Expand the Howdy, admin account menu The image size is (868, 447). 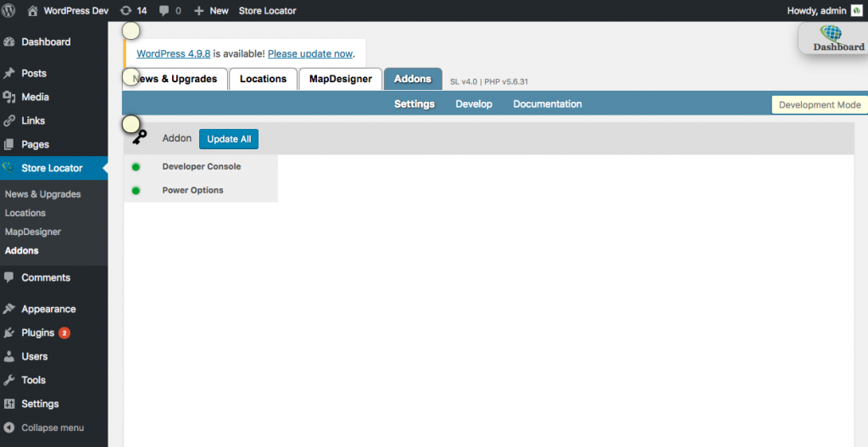click(x=817, y=11)
